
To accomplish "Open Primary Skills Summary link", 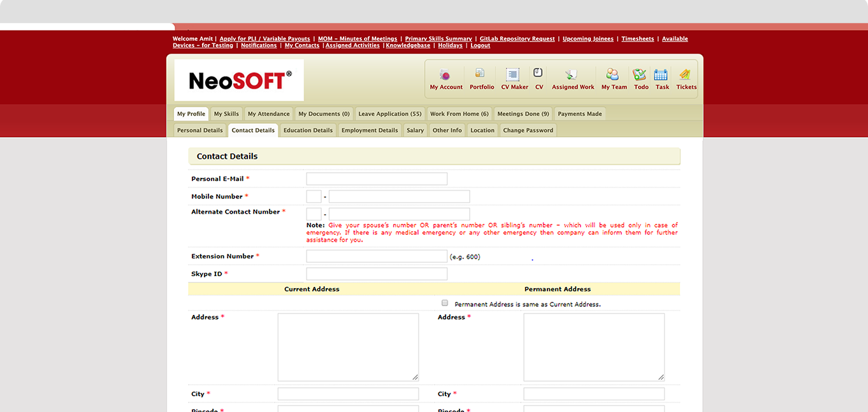I will [x=438, y=39].
